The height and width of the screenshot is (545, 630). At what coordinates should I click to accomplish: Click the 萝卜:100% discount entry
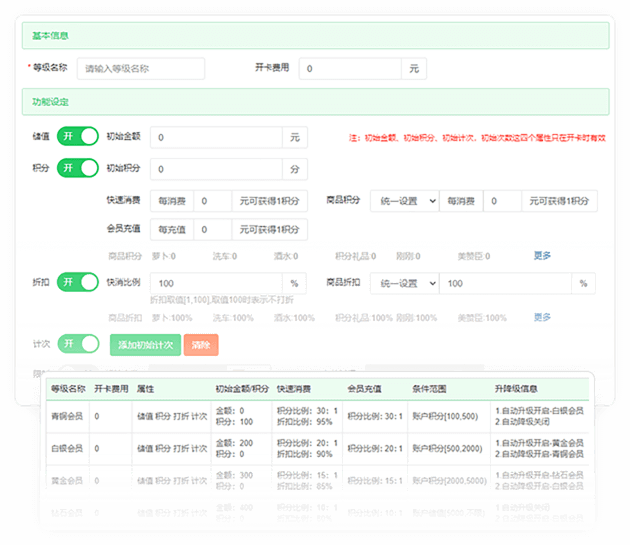coord(172,318)
